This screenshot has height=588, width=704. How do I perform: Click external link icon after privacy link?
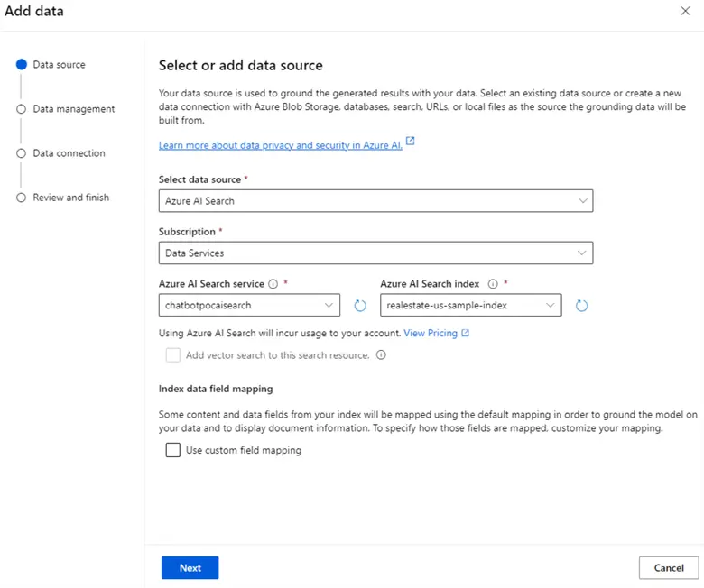pyautogui.click(x=411, y=142)
